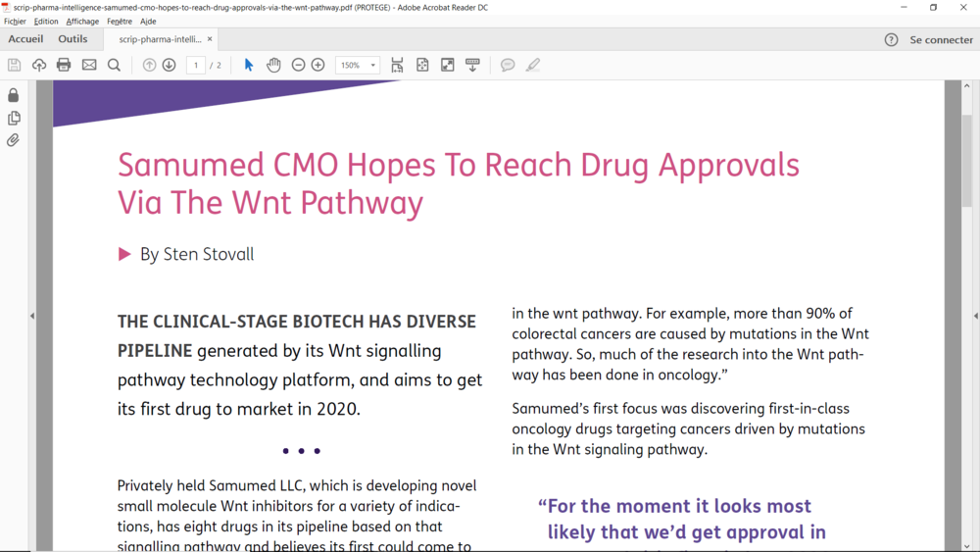Activate the arrow selection tool
This screenshot has height=552, width=980.
tap(249, 65)
